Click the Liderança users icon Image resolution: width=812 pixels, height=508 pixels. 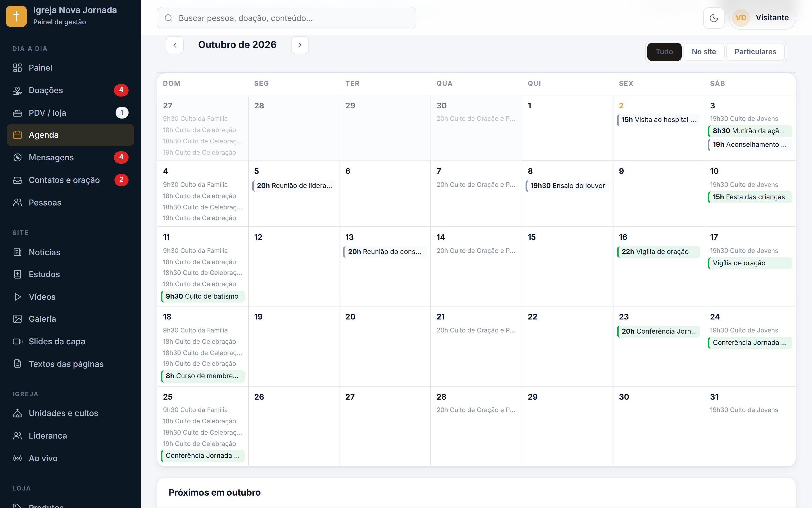click(17, 436)
